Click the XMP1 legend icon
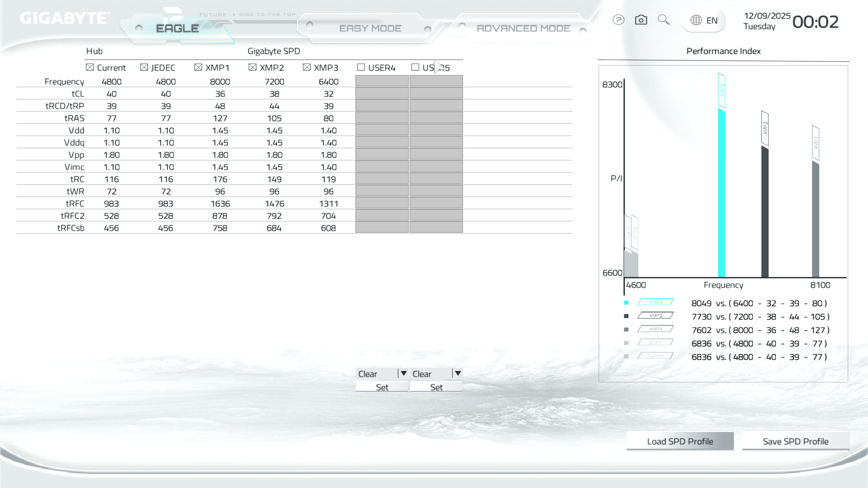Image resolution: width=868 pixels, height=488 pixels. pos(656,329)
